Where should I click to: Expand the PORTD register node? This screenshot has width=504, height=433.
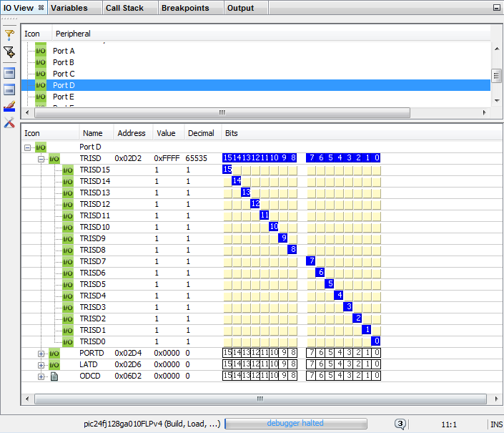click(x=41, y=353)
